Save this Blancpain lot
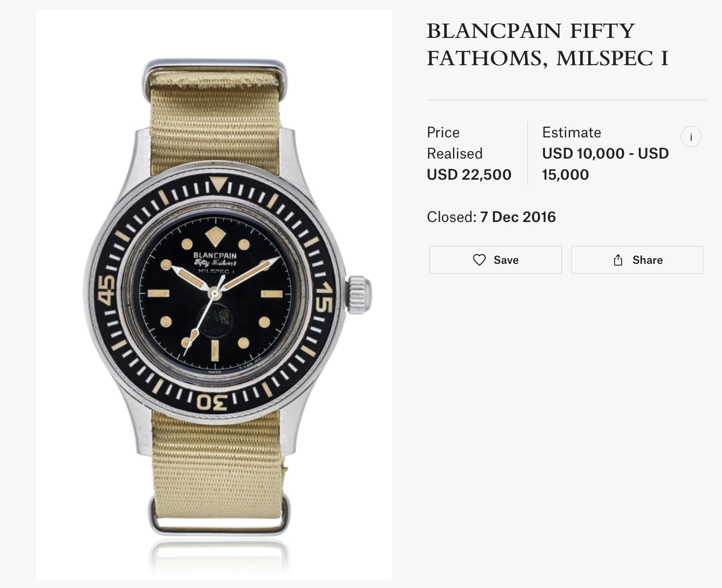Screen dimensions: 722x588 coord(495,260)
